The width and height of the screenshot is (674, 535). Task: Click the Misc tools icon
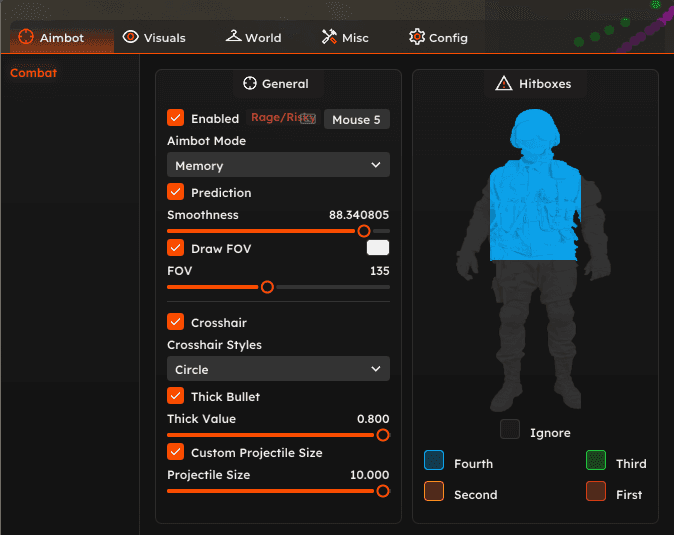(329, 37)
